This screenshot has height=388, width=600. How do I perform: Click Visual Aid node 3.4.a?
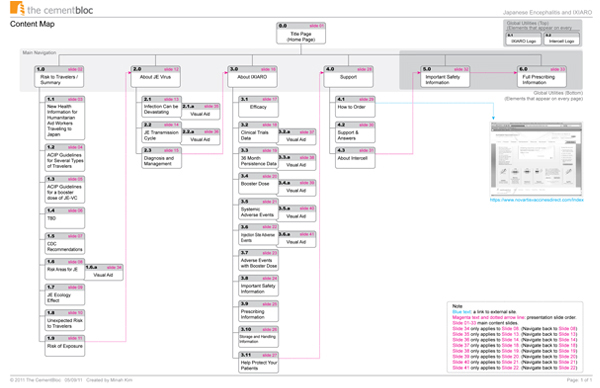(x=297, y=188)
